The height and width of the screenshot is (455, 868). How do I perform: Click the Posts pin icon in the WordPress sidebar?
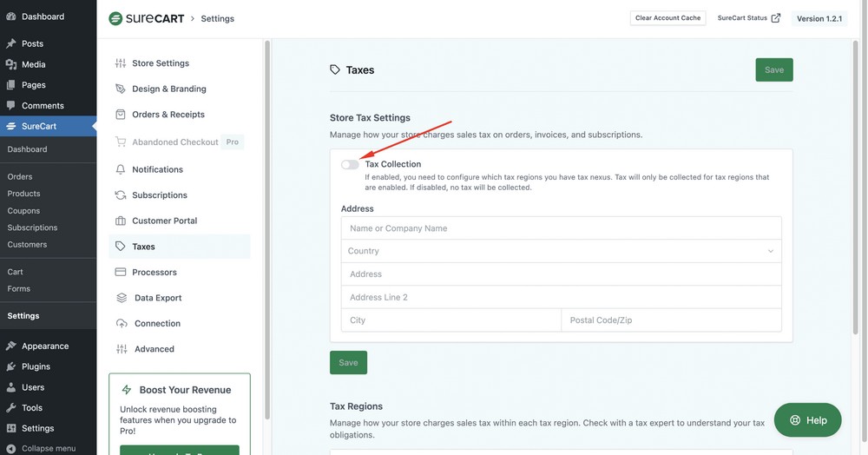coord(10,43)
